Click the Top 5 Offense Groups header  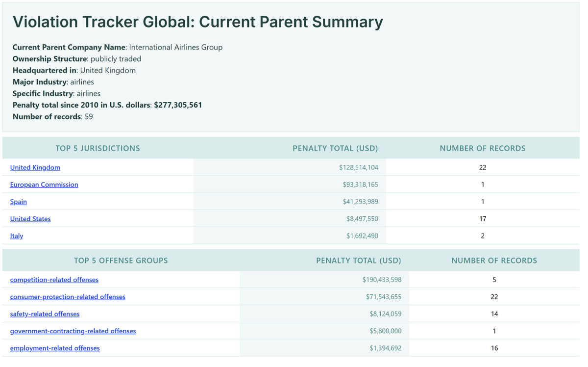click(121, 261)
